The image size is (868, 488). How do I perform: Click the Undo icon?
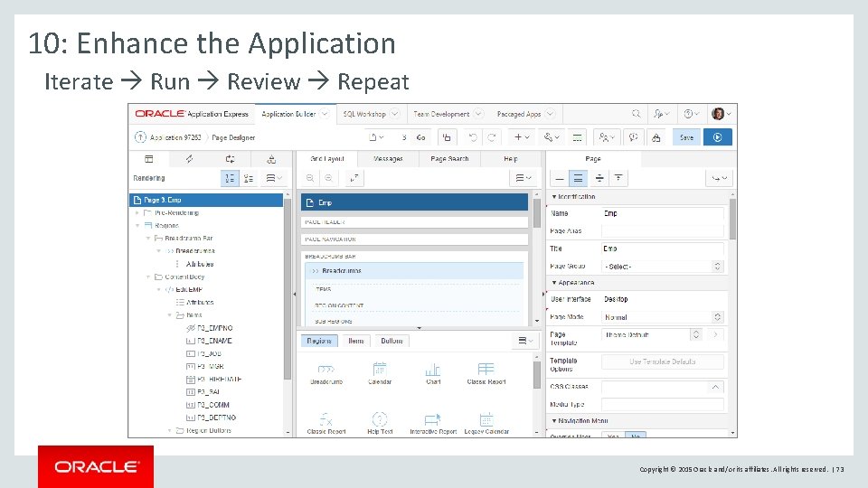coord(473,137)
